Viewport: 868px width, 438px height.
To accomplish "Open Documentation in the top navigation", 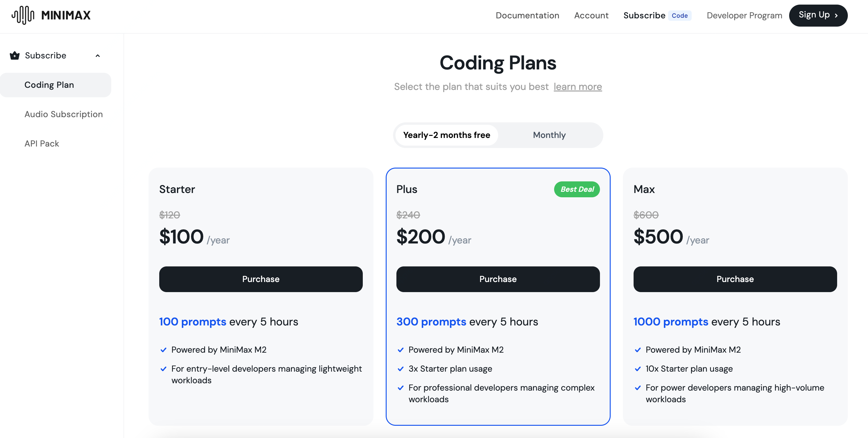I will (527, 16).
